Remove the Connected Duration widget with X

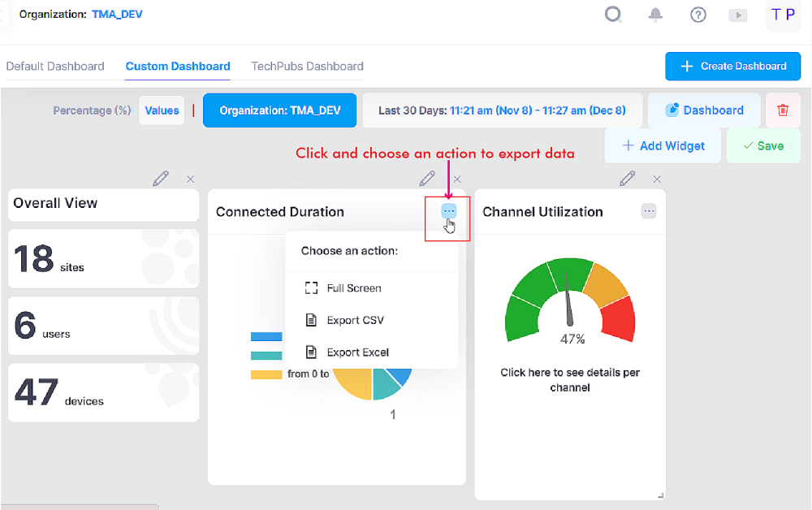457,179
